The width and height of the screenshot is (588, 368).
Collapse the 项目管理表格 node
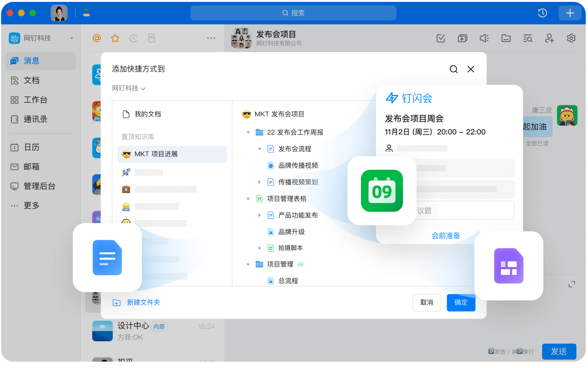(248, 199)
